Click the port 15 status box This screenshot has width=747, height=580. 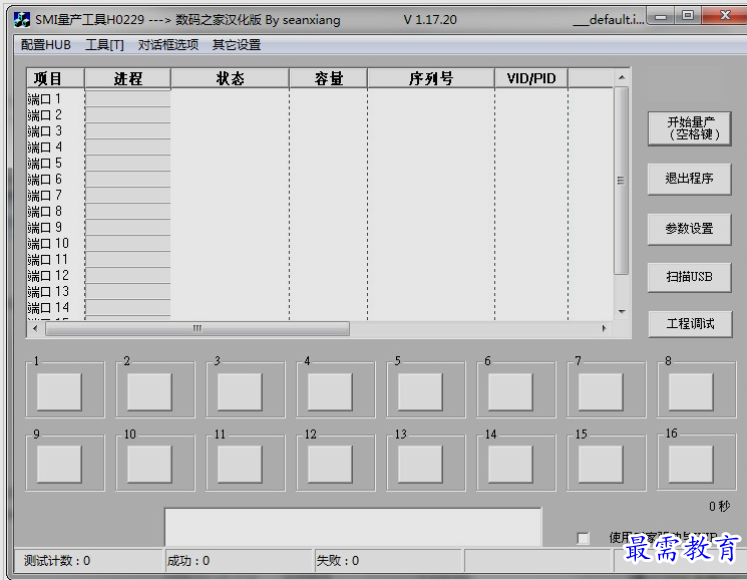(600, 464)
